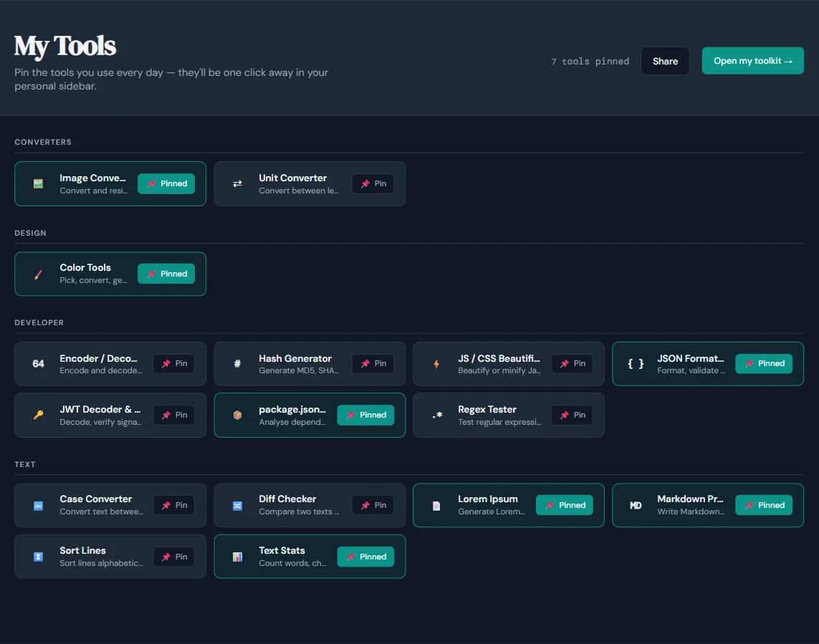Image resolution: width=819 pixels, height=644 pixels.
Task: Pin the Hash Generator tool
Action: (x=373, y=363)
